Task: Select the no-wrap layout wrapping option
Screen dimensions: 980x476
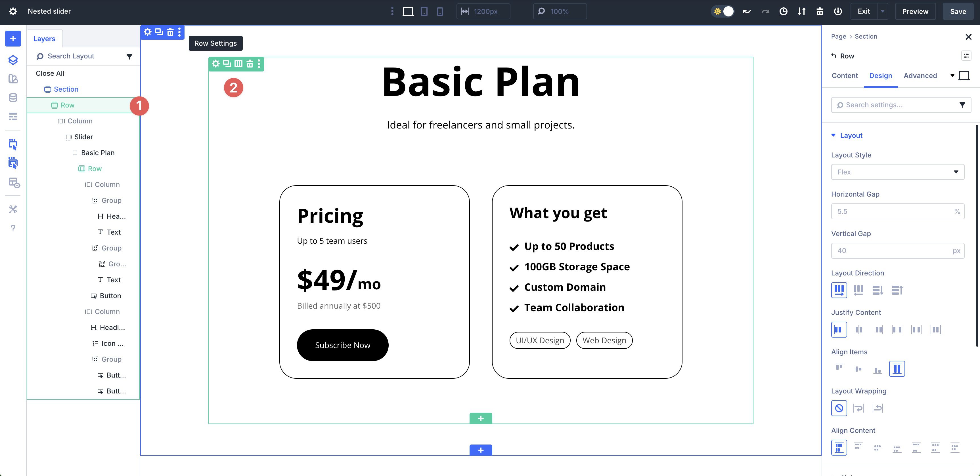Action: click(x=839, y=408)
